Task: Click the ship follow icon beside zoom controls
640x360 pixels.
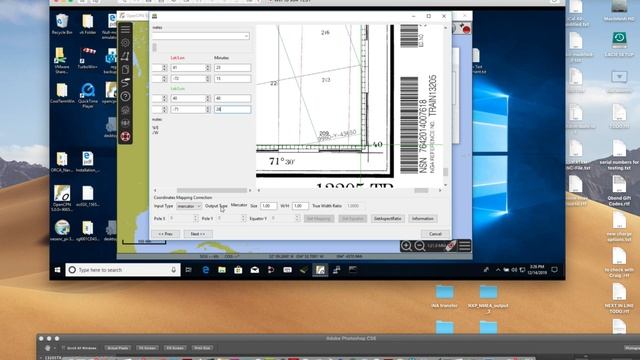Action: tap(451, 245)
